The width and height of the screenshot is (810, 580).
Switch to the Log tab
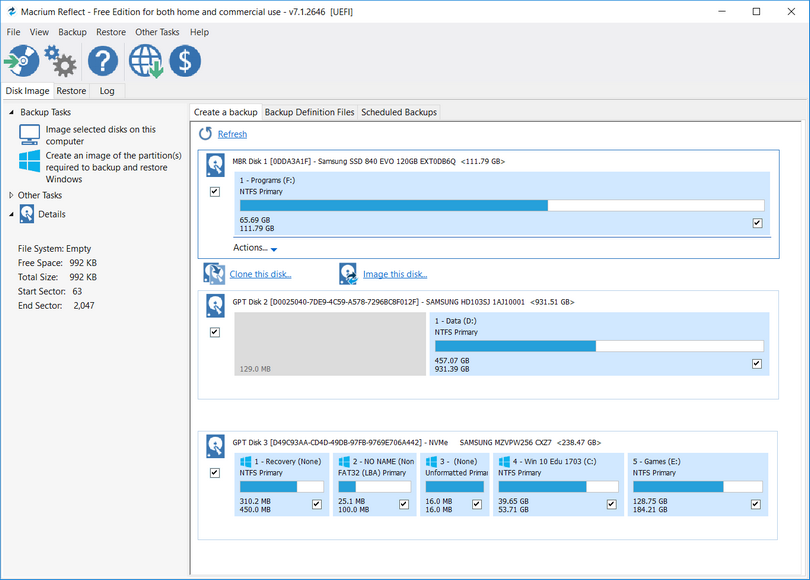(x=107, y=91)
